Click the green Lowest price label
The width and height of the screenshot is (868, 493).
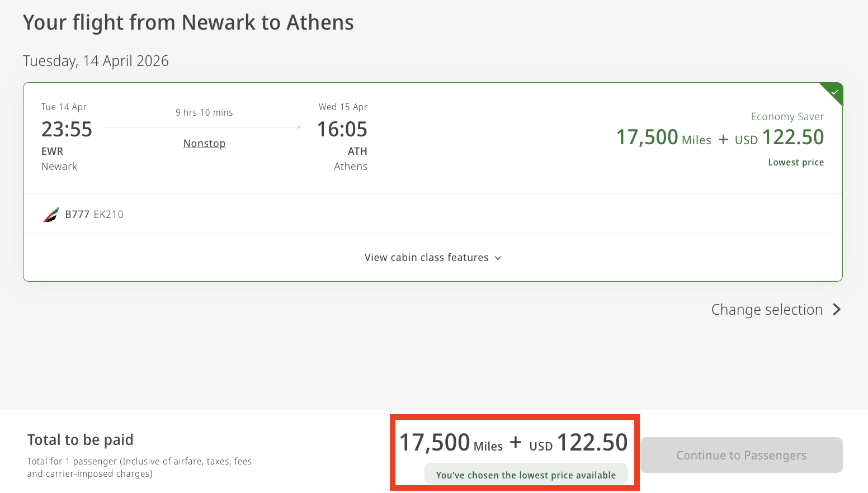(x=795, y=163)
